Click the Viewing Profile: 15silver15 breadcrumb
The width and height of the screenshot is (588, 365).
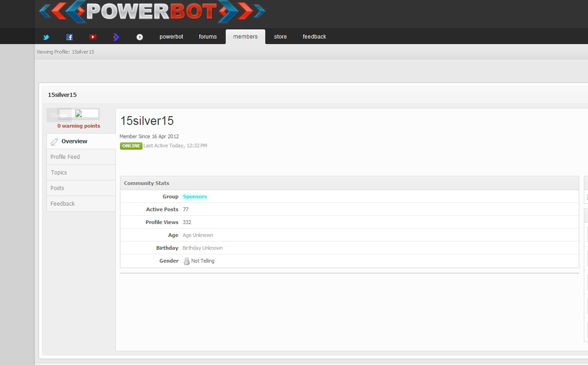[65, 52]
